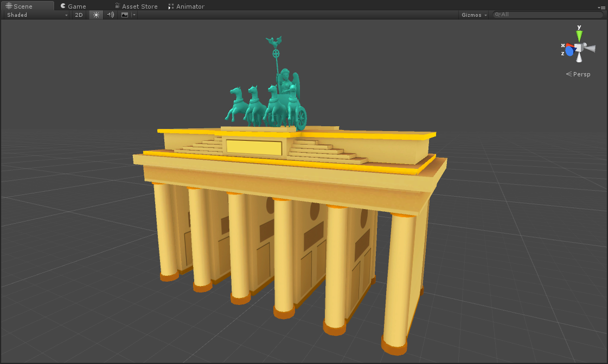Toggle scene audio speaker icon
This screenshot has width=608, height=364.
click(111, 15)
